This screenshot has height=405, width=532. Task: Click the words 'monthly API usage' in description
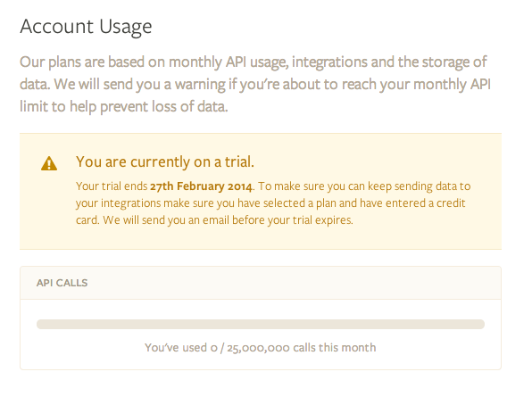[x=229, y=62]
